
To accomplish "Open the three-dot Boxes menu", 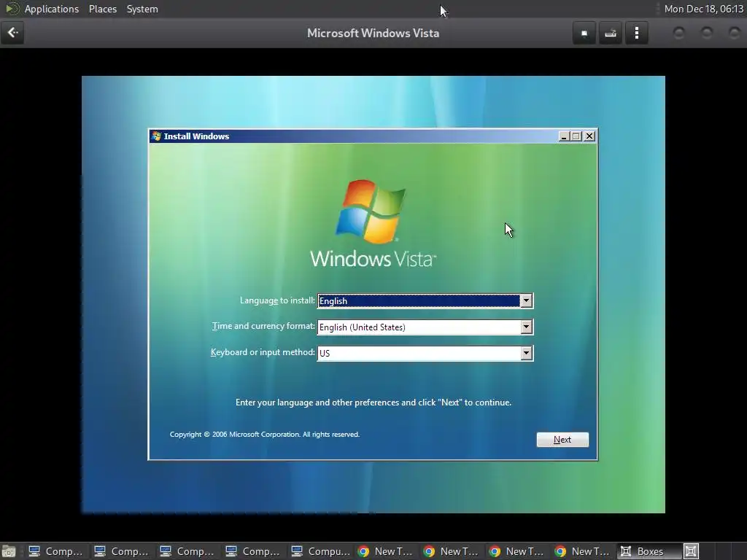I will coord(637,33).
